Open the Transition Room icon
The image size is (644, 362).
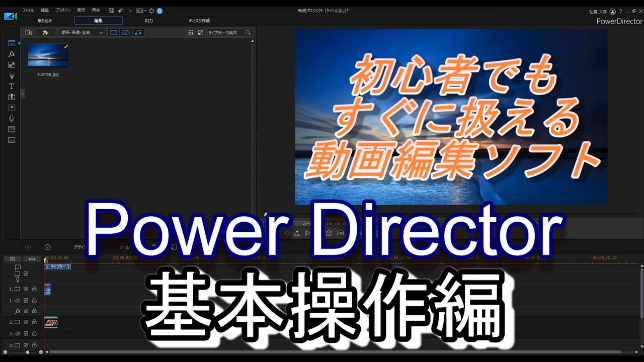12,97
